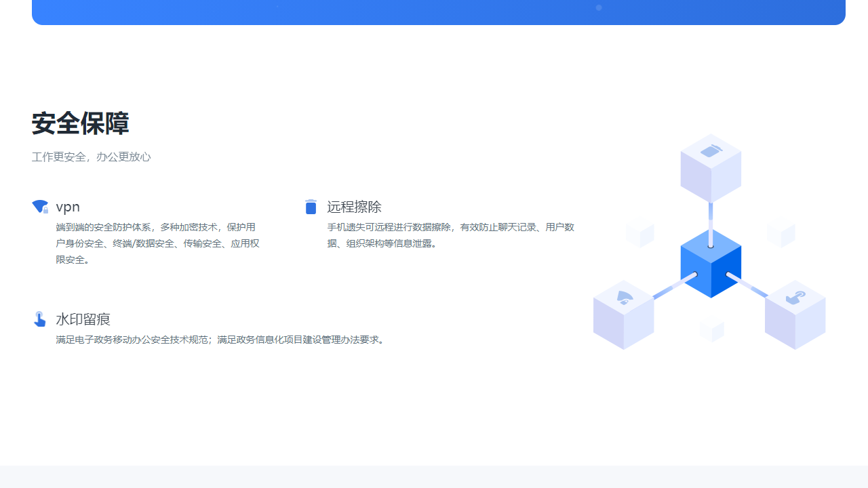Click the 安全保障 page title

tap(79, 124)
